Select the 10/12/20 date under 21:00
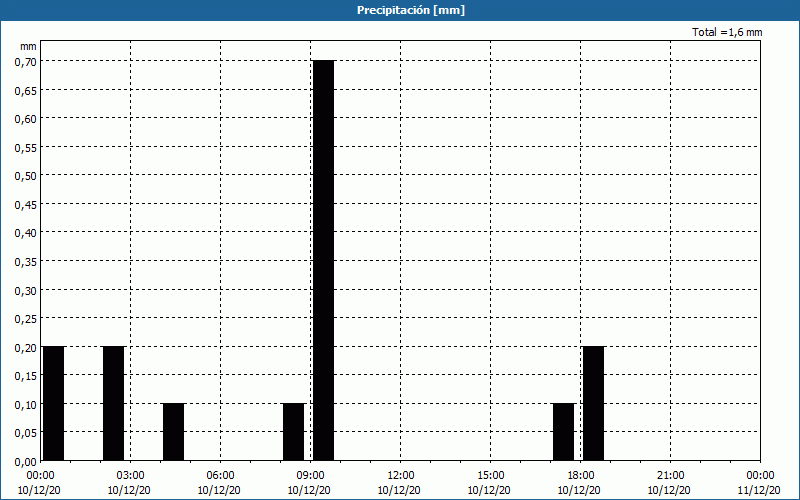Screen dimensions: 800x500 pos(669,490)
